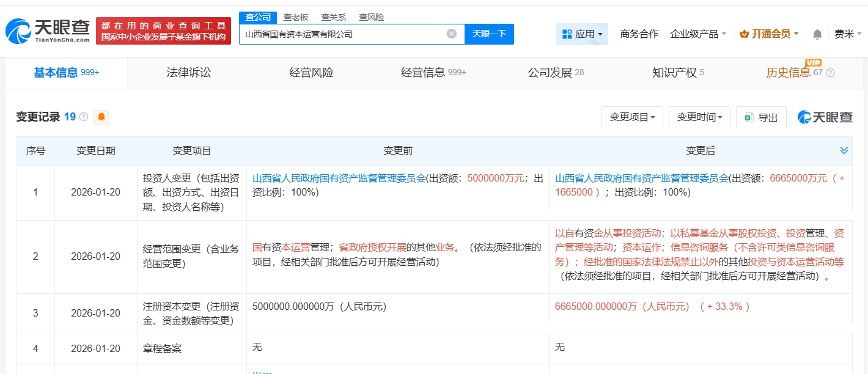The height and width of the screenshot is (374, 868).
Task: Export change records via 导出 button
Action: pyautogui.click(x=761, y=117)
